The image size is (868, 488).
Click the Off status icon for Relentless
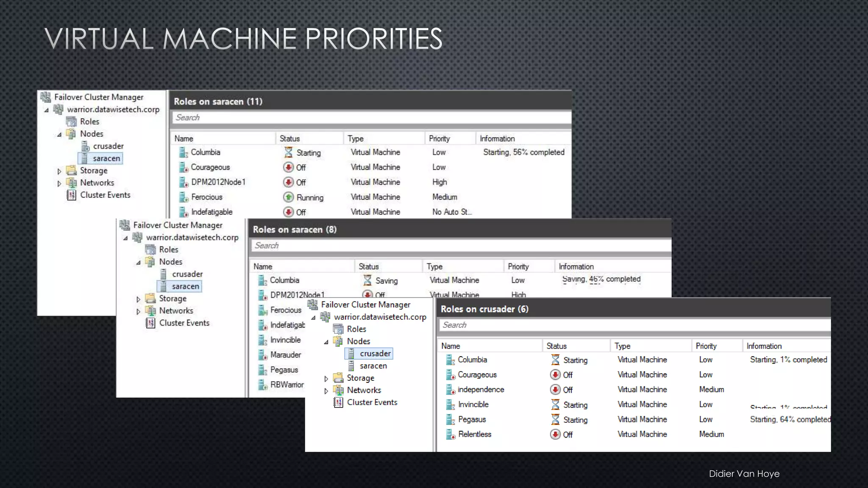point(555,434)
